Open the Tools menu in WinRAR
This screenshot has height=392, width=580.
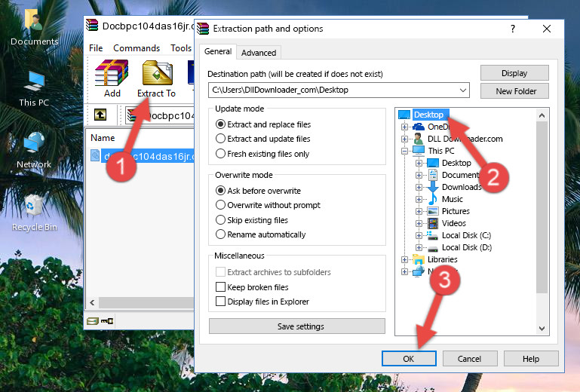181,48
